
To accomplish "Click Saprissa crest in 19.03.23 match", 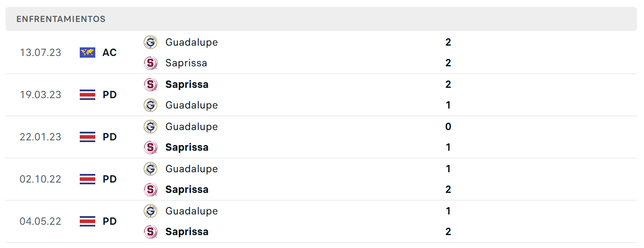I will tap(150, 84).
